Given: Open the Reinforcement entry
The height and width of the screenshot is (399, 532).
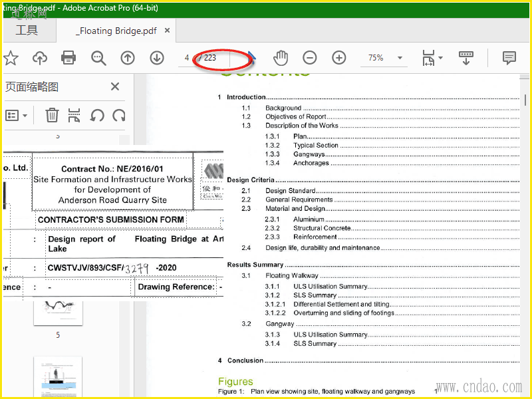Looking at the screenshot, I should [x=392, y=237].
